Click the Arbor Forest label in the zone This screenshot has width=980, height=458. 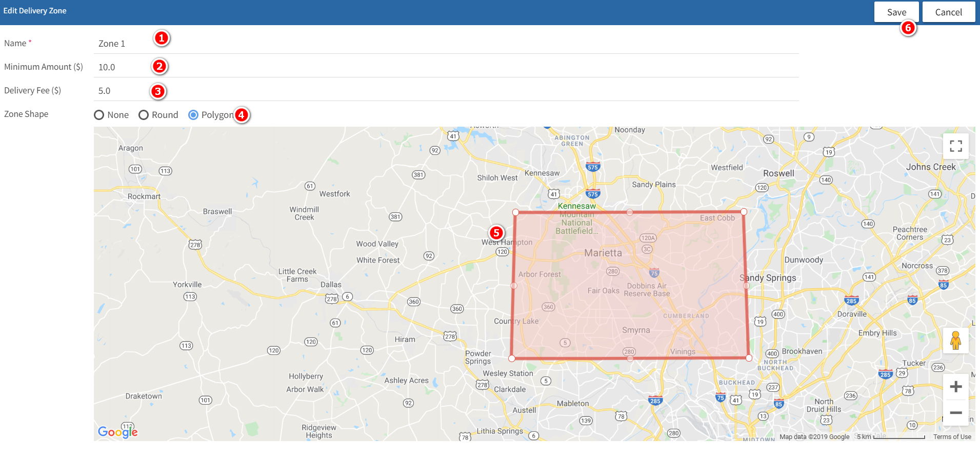click(x=539, y=274)
